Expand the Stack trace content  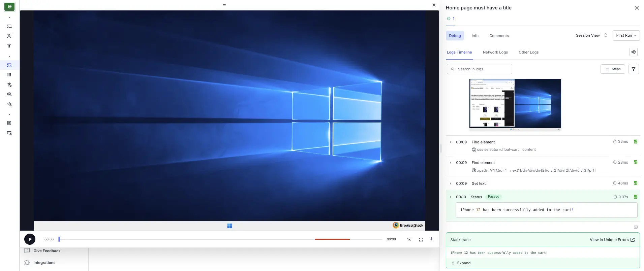click(x=461, y=263)
